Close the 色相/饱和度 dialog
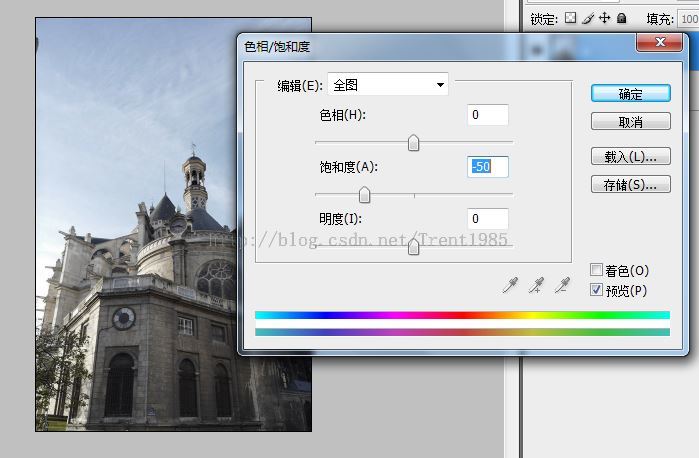 click(x=660, y=42)
